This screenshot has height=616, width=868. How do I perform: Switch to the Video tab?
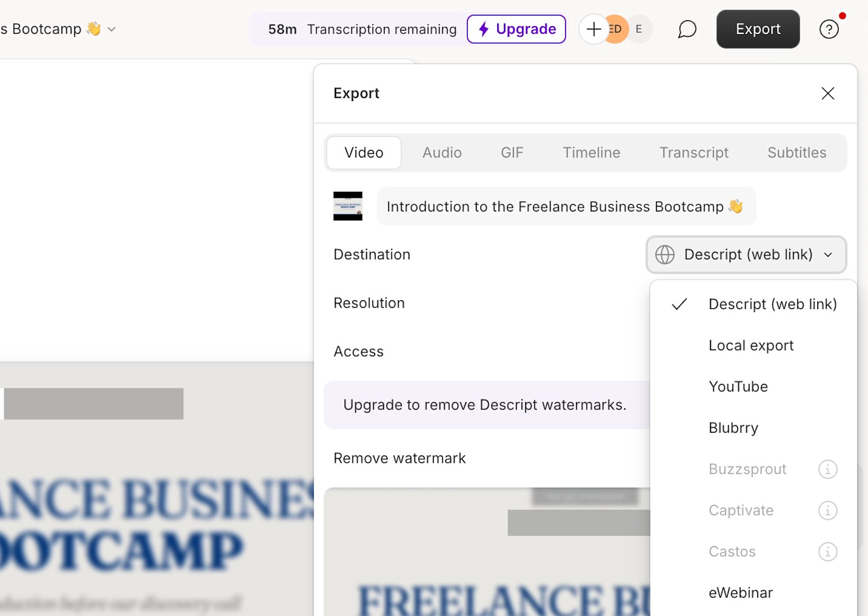pos(364,153)
